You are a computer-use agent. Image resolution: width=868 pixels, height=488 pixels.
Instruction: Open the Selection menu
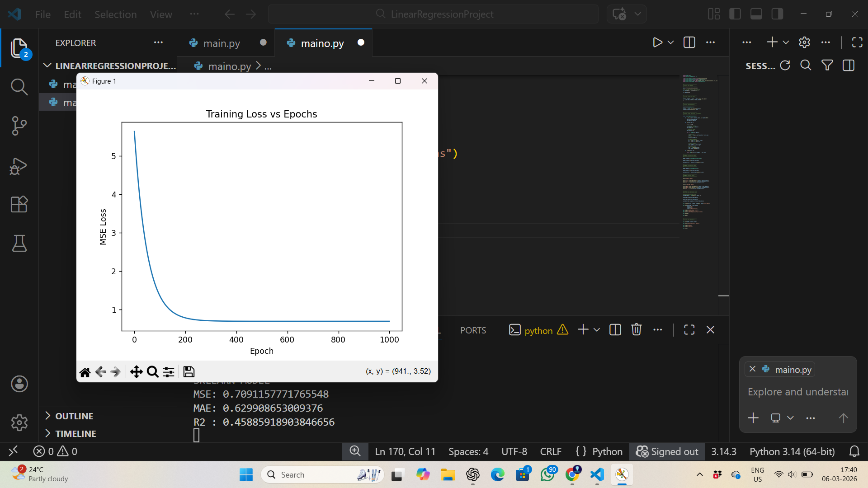(115, 14)
